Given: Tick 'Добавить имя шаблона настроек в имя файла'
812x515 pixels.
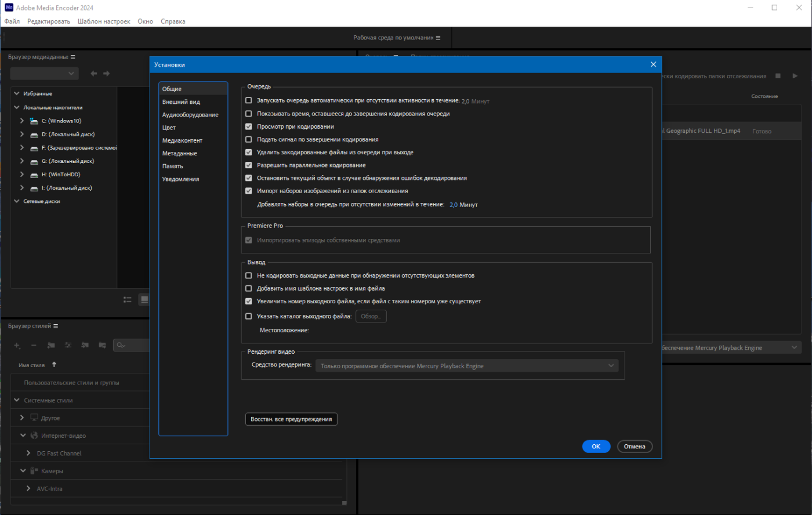Looking at the screenshot, I should click(249, 288).
